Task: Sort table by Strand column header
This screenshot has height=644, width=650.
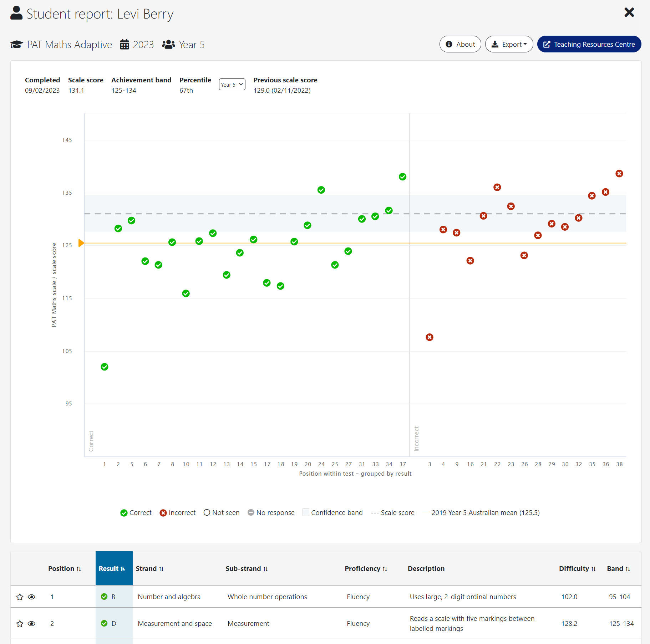Action: pos(149,569)
